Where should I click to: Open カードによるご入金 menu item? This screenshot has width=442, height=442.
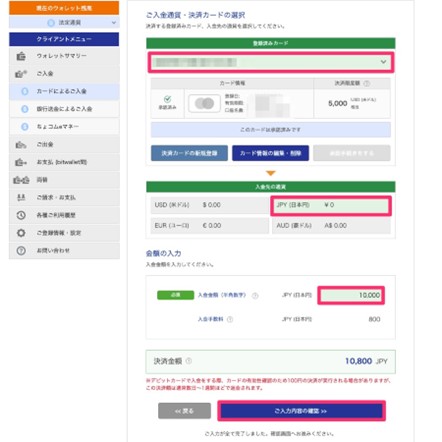pyautogui.click(x=64, y=91)
